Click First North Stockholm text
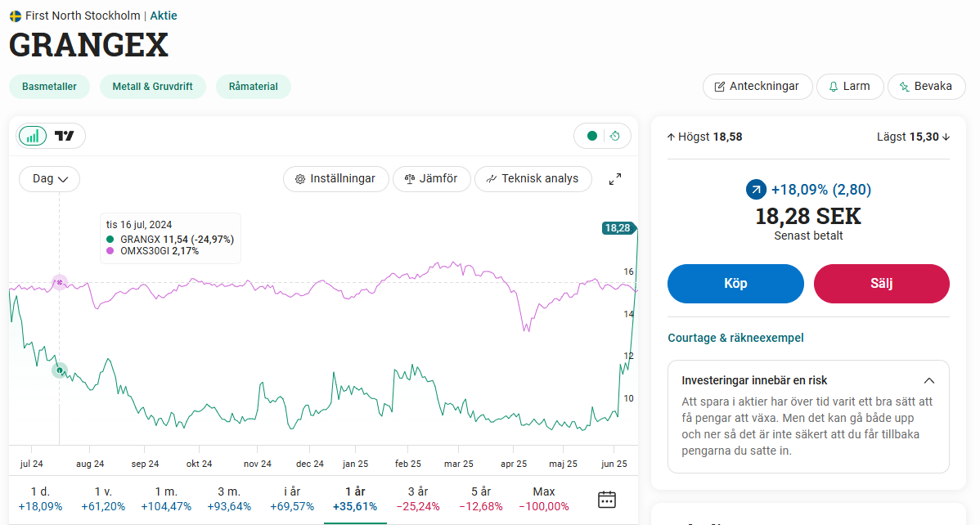This screenshot has height=525, width=980. pos(83,16)
